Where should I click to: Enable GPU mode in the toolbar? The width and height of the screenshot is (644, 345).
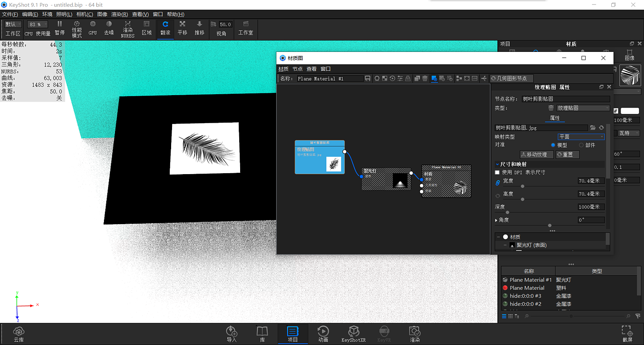92,28
